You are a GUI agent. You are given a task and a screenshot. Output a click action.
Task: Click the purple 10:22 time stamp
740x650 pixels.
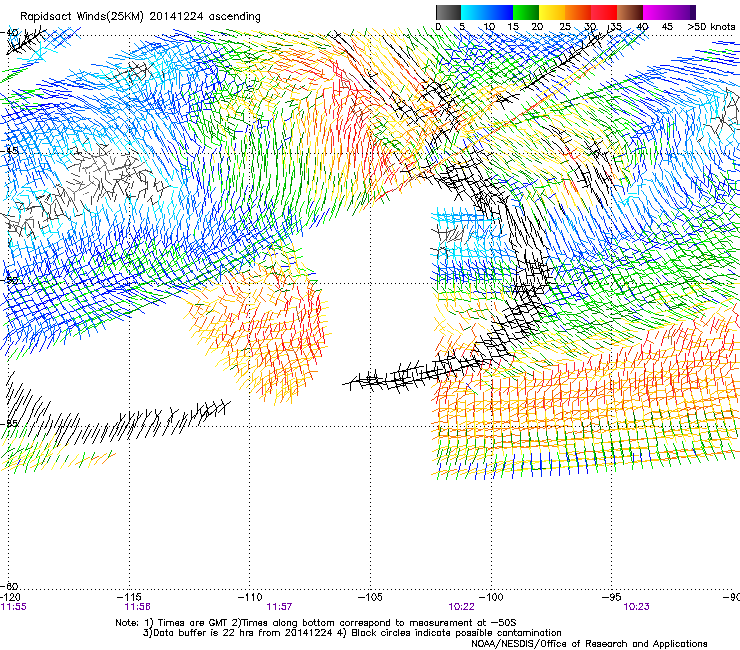tap(461, 607)
